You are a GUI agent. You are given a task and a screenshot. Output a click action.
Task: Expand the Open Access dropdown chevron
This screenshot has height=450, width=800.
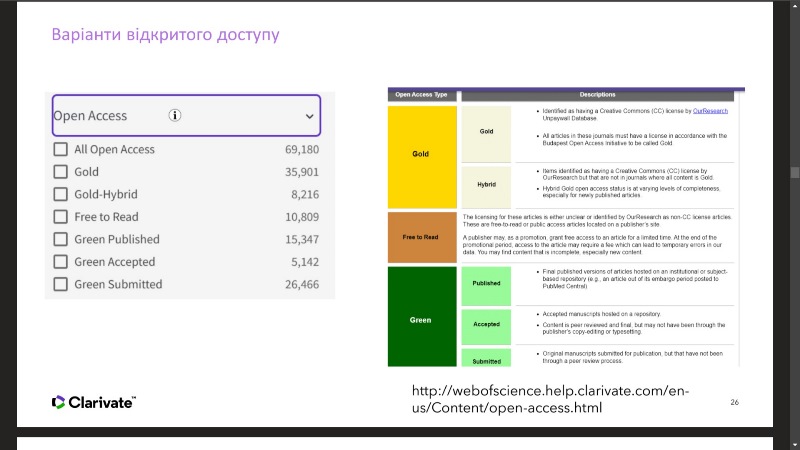[309, 116]
